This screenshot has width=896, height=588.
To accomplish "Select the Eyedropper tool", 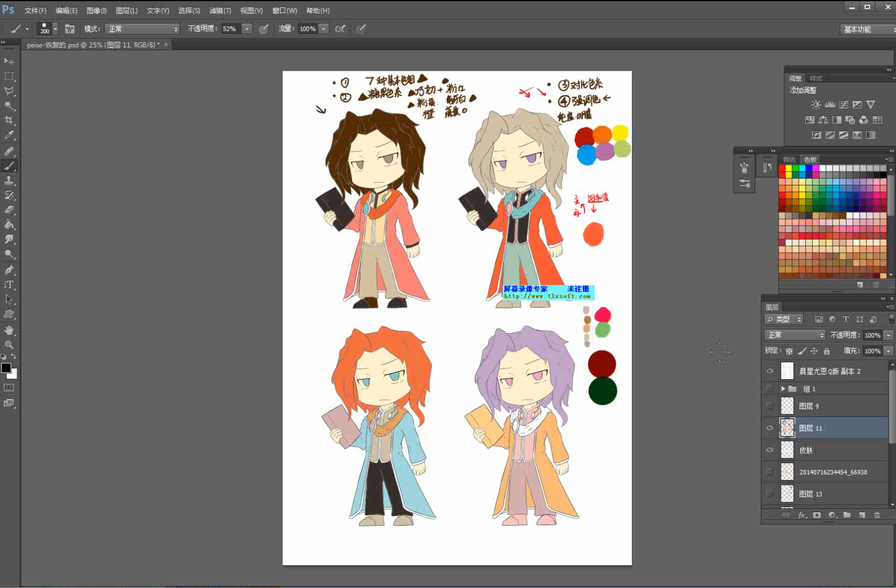I will [x=9, y=135].
